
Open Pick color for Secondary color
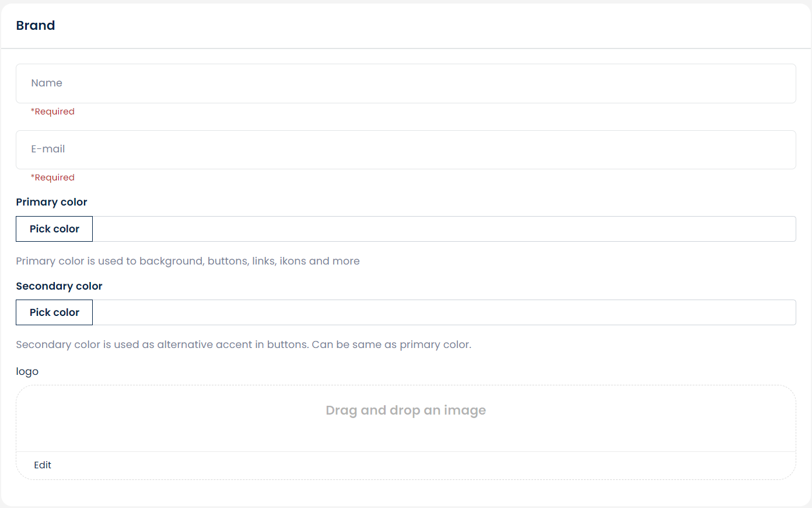pos(54,312)
